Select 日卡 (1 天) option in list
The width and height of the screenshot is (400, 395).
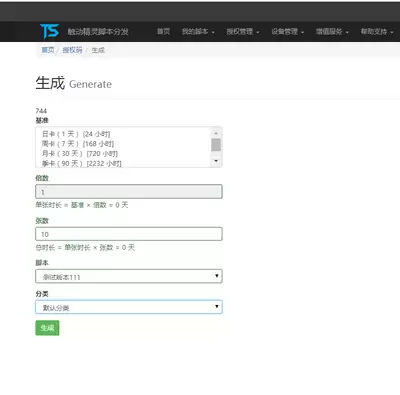124,134
